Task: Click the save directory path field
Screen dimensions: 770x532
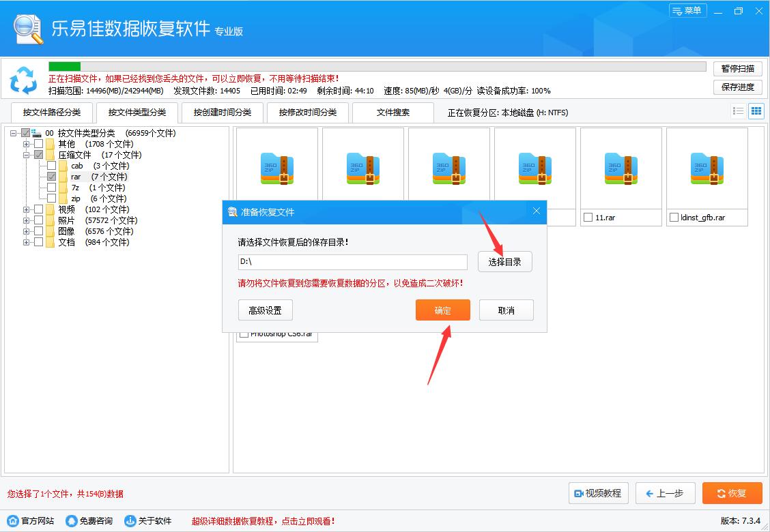Action: click(353, 262)
